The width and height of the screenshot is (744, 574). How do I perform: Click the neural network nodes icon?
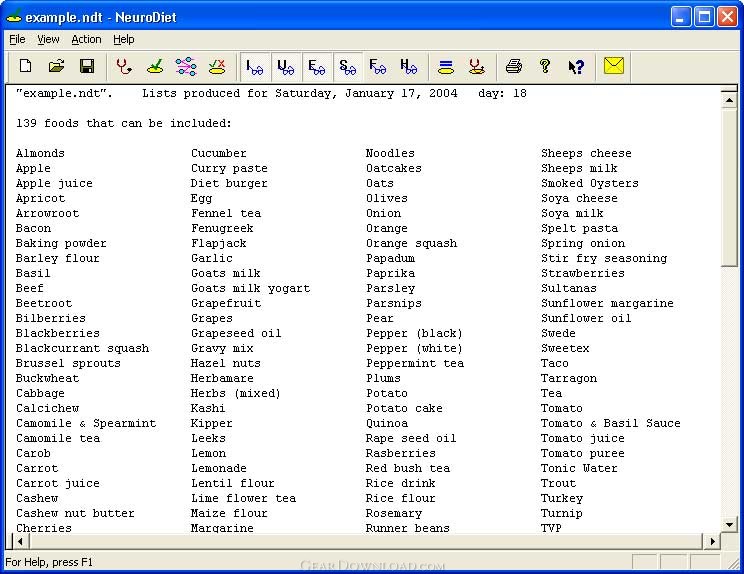point(186,66)
